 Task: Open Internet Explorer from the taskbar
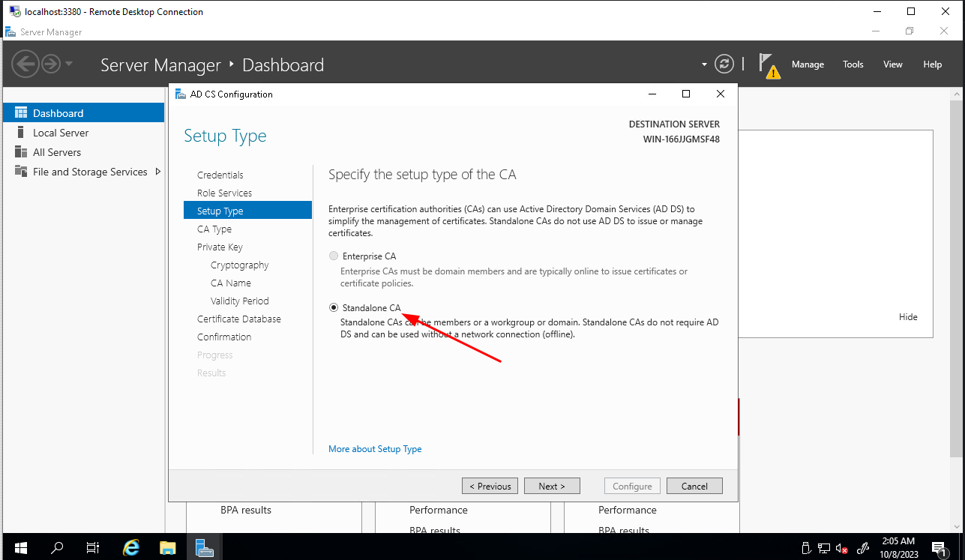pyautogui.click(x=131, y=547)
